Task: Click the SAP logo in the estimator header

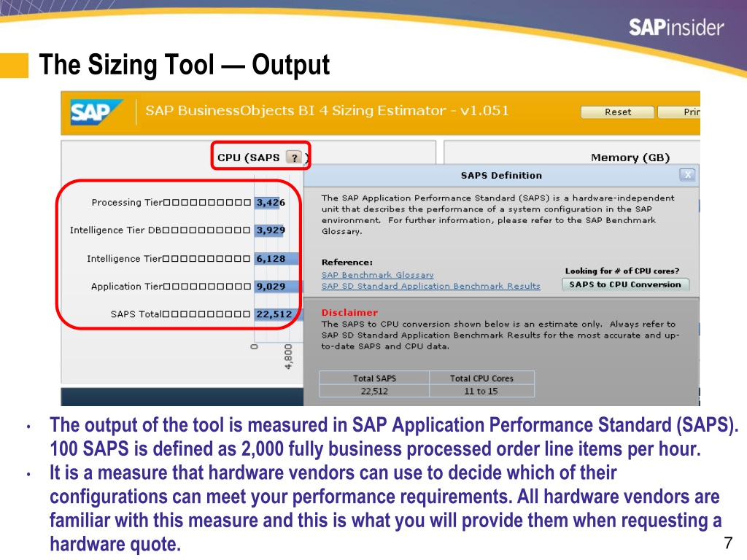Action: 97,112
